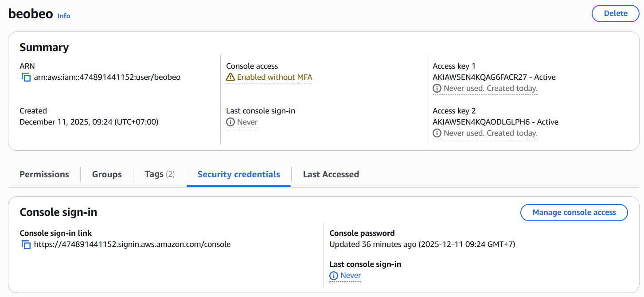The width and height of the screenshot is (644, 297).
Task: Click Access key 2 'Never used. Created today.' text
Action: click(x=490, y=133)
